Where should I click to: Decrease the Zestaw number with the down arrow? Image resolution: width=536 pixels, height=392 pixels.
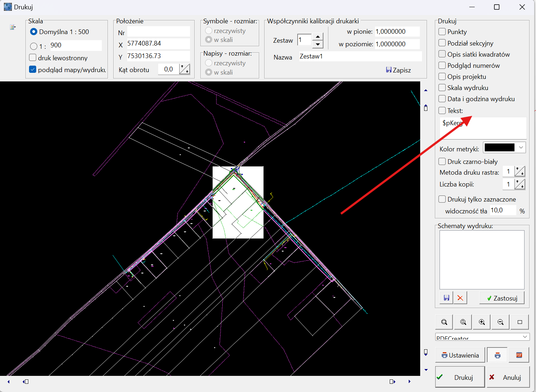click(318, 44)
